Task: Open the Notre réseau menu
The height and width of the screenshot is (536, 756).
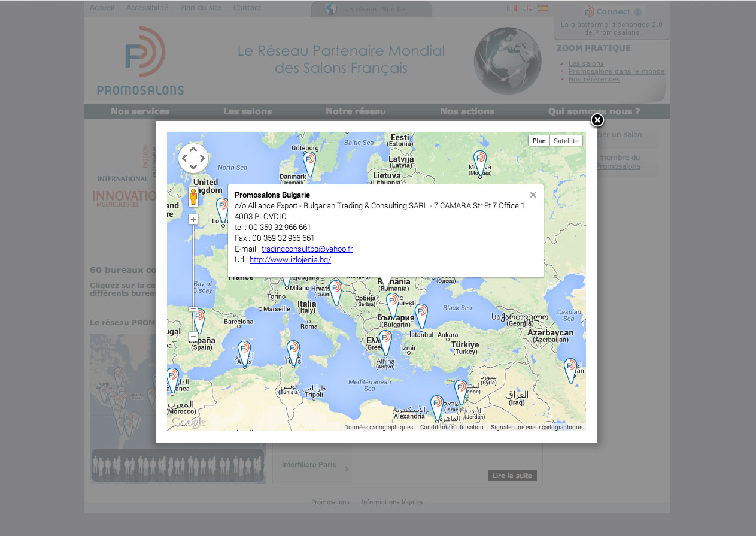Action: pos(356,111)
